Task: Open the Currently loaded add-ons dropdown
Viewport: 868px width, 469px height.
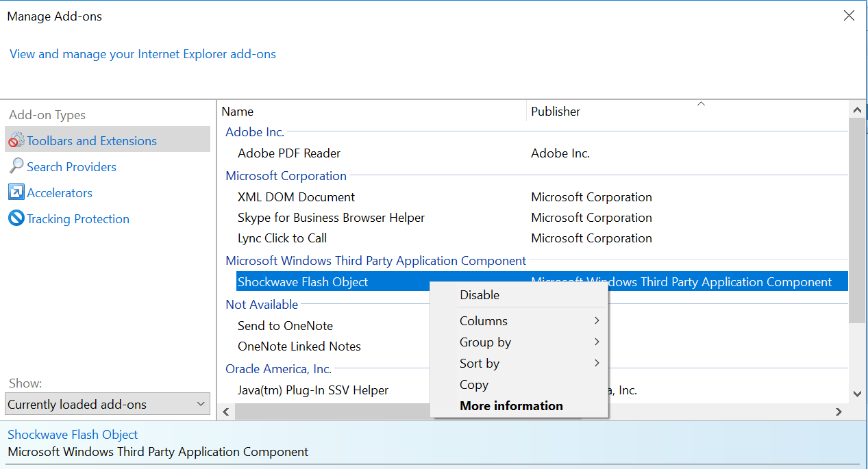Action: [x=108, y=404]
